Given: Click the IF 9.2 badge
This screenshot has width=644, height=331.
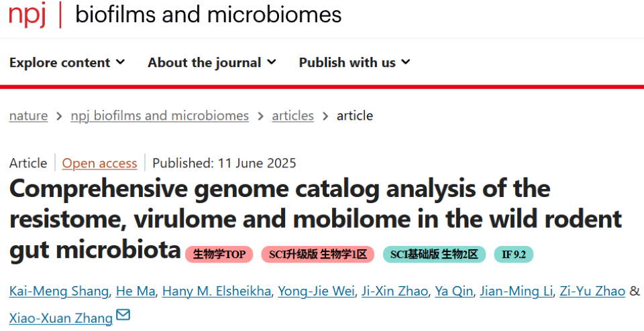Looking at the screenshot, I should coord(514,254).
